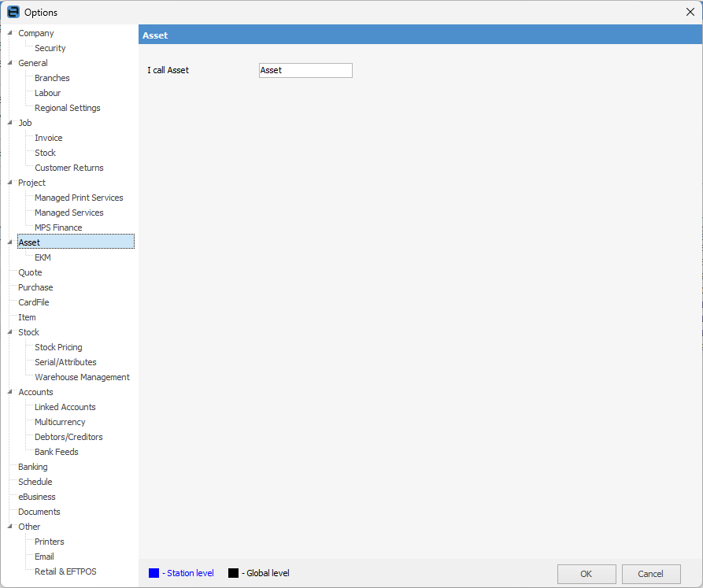The width and height of the screenshot is (703, 588).
Task: Open Email options
Action: 44,557
